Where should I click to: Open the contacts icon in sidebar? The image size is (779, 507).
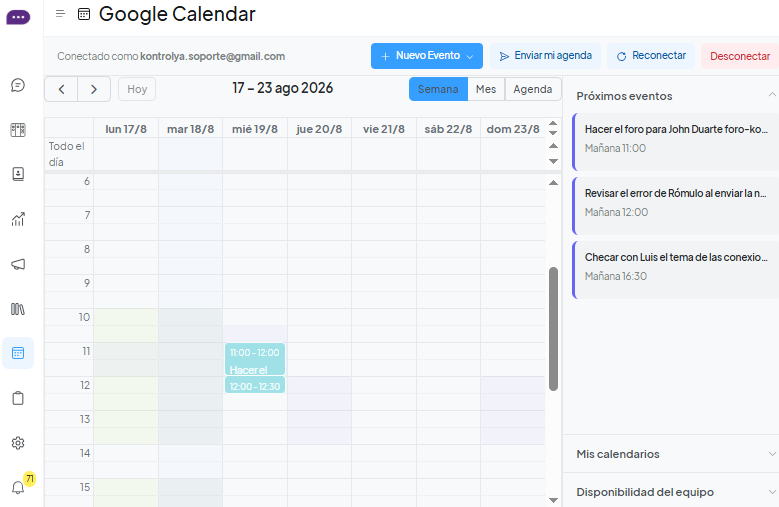pyautogui.click(x=18, y=174)
